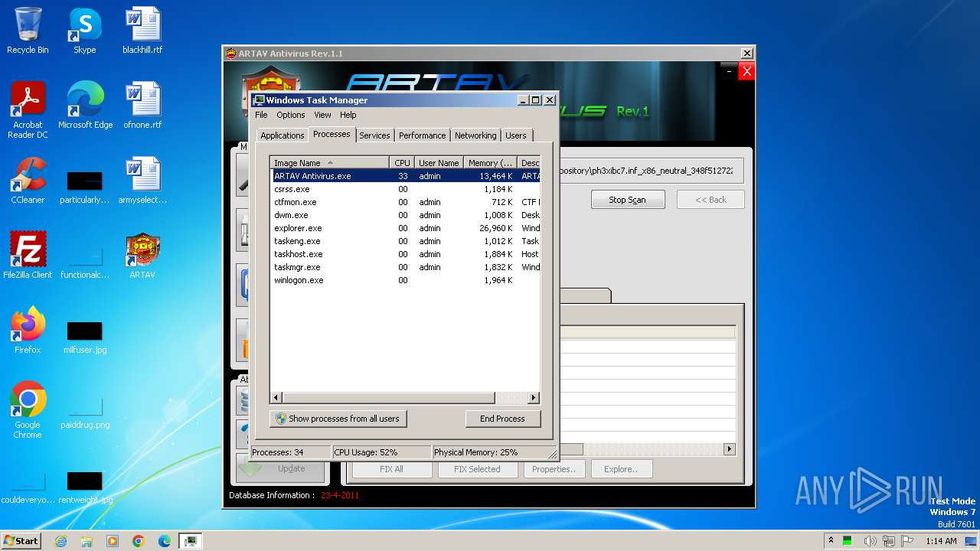Show hidden tray icons arrow

click(x=831, y=541)
